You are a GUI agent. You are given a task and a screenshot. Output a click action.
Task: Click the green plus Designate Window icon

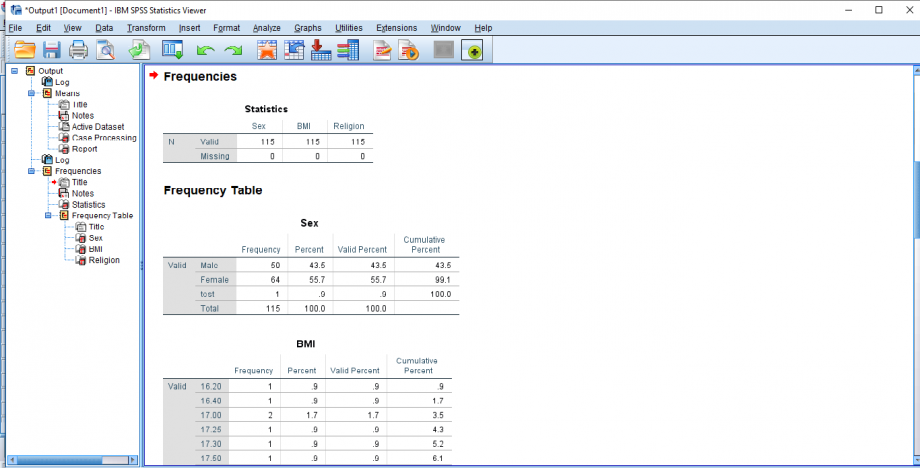[x=472, y=50]
